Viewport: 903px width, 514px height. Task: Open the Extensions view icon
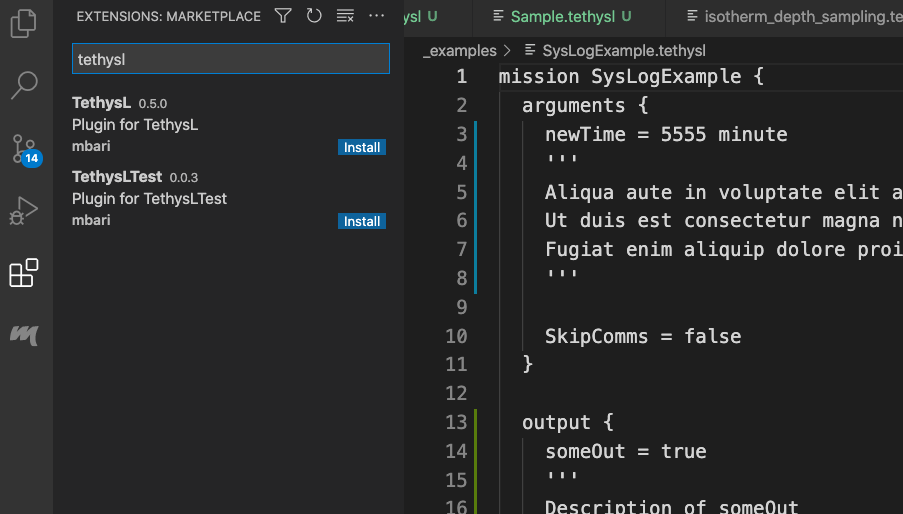coord(24,272)
